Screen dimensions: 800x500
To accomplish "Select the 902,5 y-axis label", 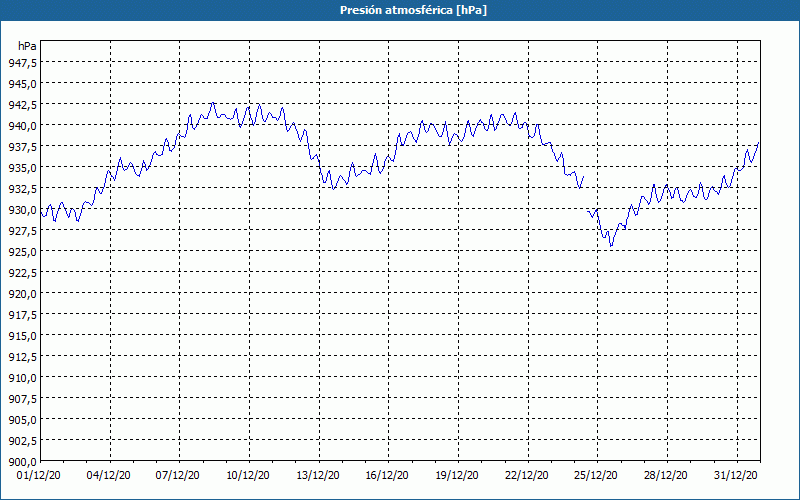I will pos(22,441).
